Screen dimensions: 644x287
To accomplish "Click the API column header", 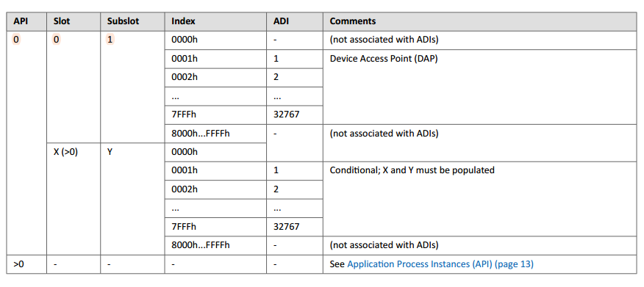I will click(21, 21).
